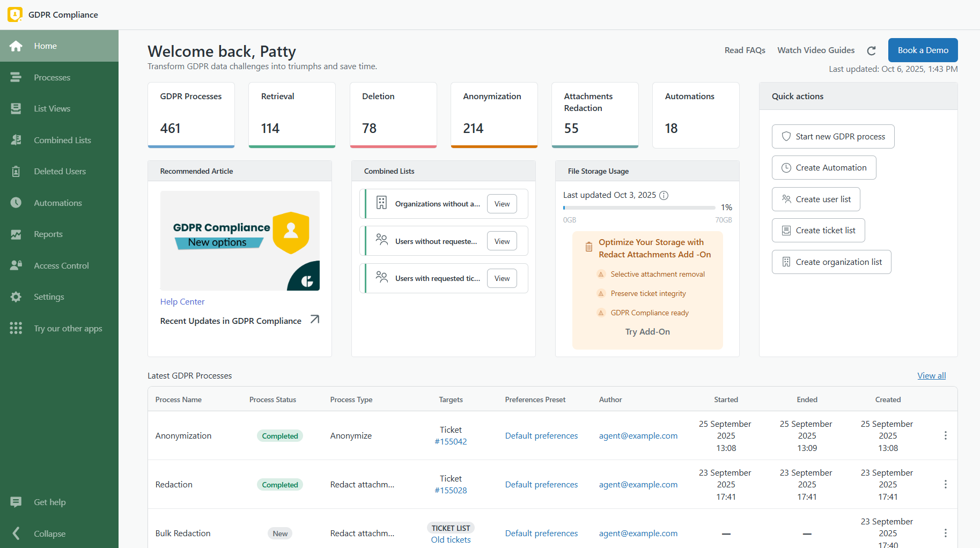This screenshot has width=980, height=548.
Task: Open Automations using the clock icon
Action: [16, 203]
